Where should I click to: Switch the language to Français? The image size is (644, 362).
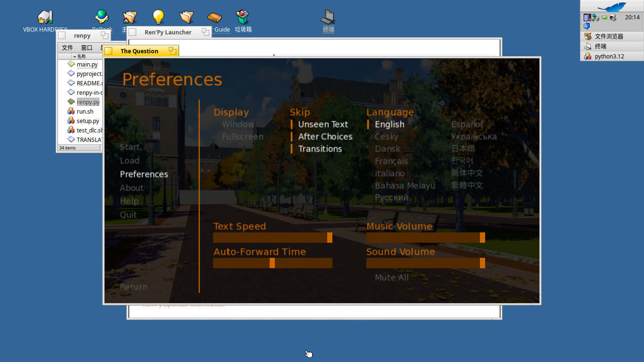coord(391,161)
